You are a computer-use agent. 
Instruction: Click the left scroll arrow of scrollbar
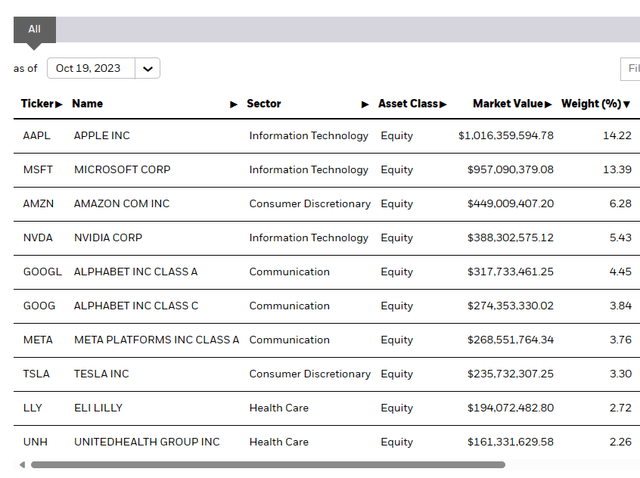point(22,464)
